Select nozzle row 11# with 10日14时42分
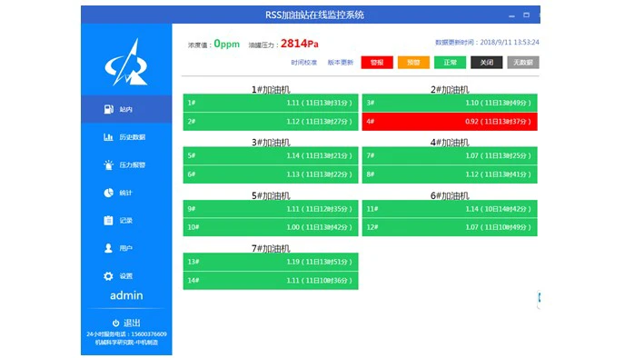The width and height of the screenshot is (644, 358). 450,209
